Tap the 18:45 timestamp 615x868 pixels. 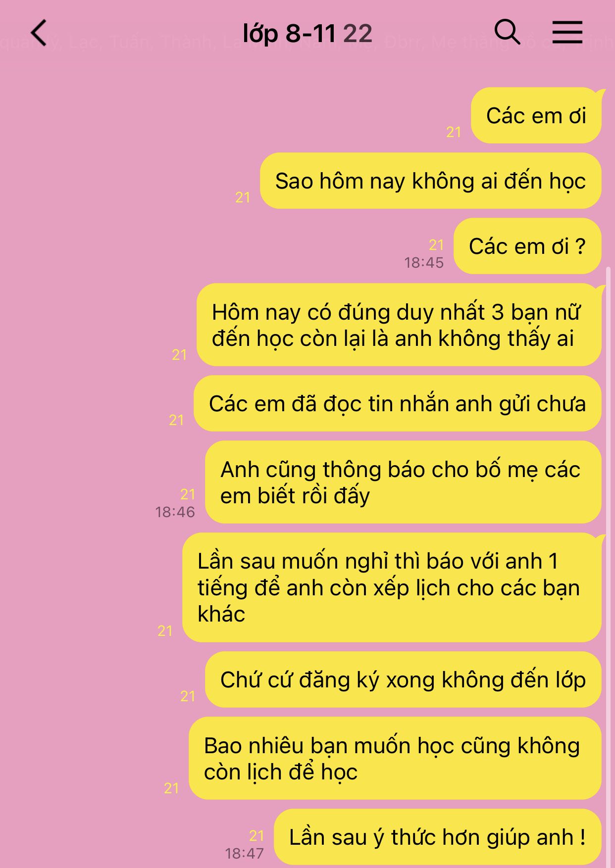tap(424, 263)
